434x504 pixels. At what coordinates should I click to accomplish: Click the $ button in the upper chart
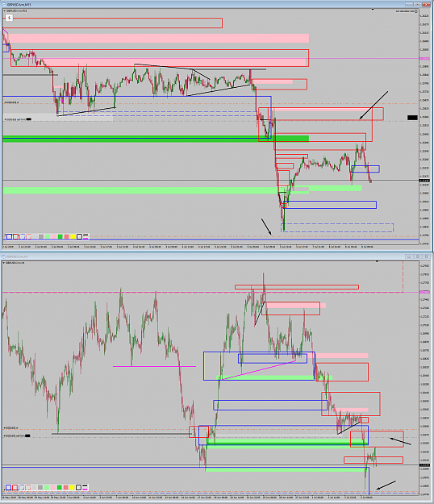click(x=9, y=18)
